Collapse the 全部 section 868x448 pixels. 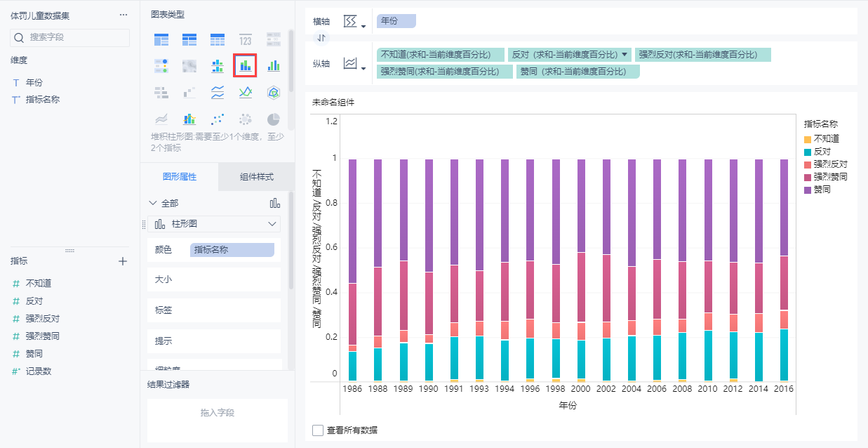tap(153, 203)
